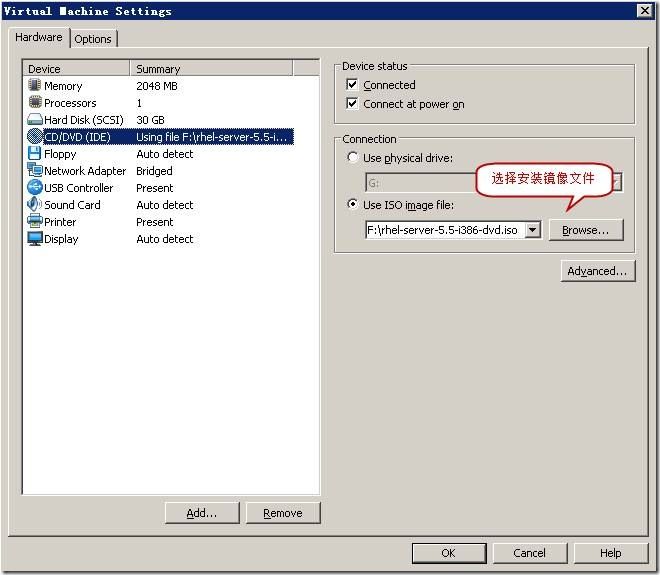
Task: Click the USB Controller icon
Action: click(x=35, y=187)
